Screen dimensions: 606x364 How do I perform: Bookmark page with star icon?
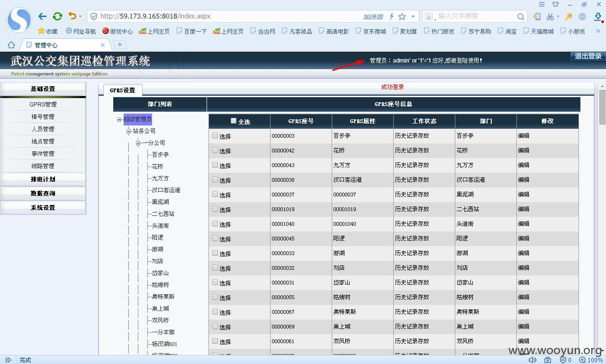click(x=402, y=17)
